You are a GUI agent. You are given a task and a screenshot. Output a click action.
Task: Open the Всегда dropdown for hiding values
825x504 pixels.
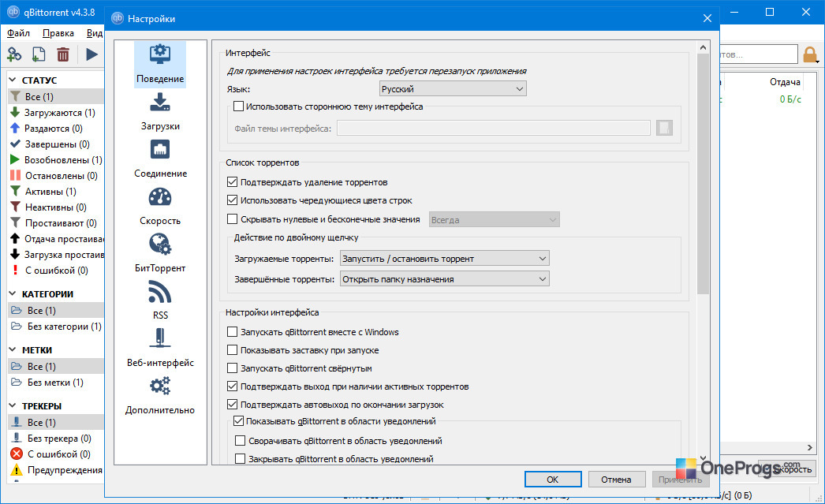click(494, 220)
